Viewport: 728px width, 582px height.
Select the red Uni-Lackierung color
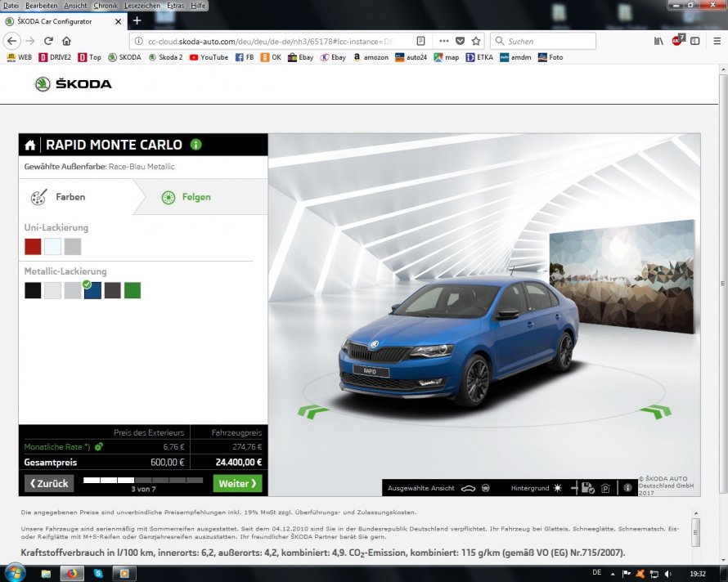tap(33, 246)
